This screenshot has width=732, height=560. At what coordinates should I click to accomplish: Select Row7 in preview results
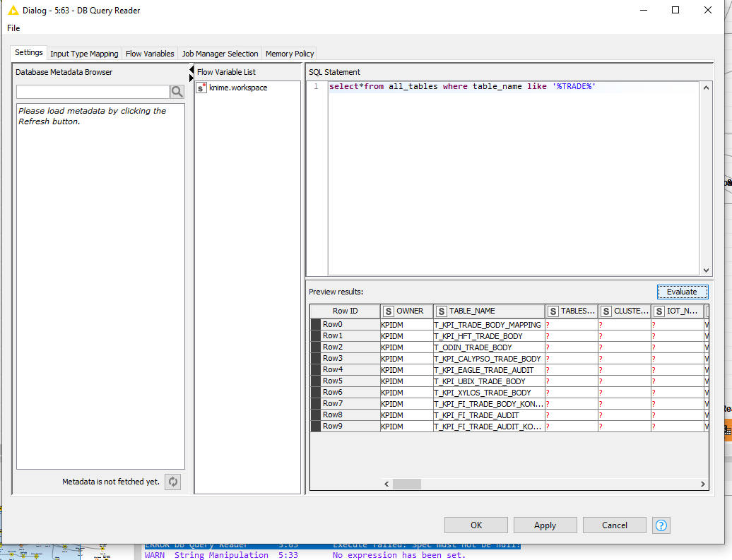(x=346, y=404)
